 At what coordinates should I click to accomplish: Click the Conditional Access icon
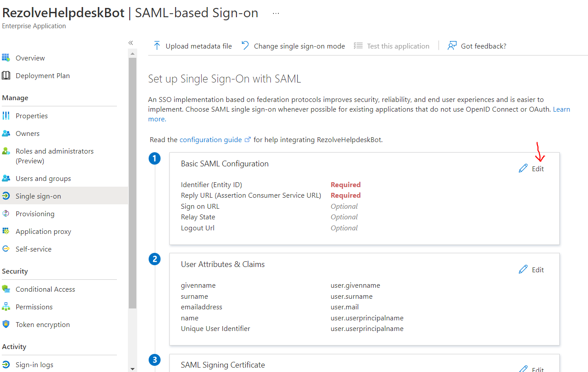click(6, 289)
